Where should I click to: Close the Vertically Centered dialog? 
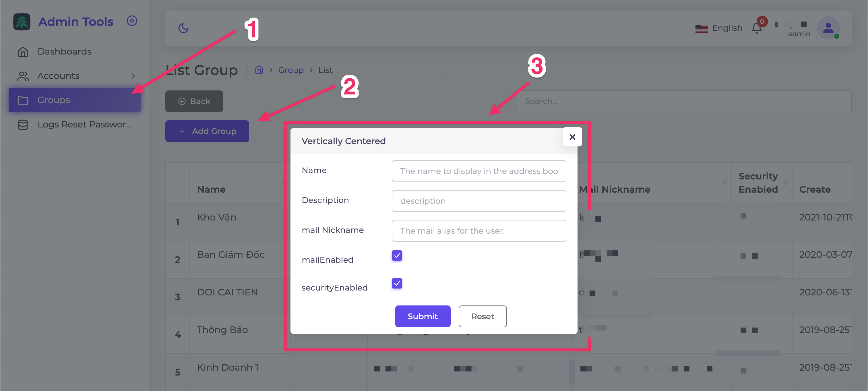[x=572, y=137]
